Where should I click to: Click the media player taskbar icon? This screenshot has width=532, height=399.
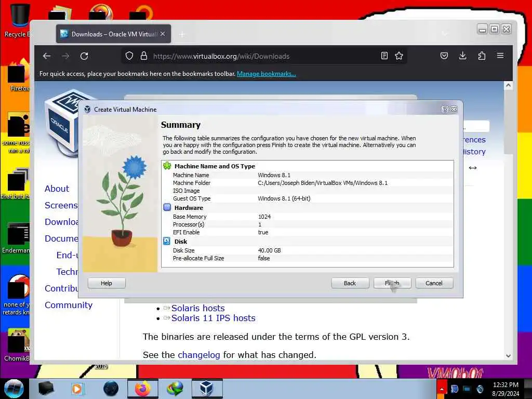point(77,389)
